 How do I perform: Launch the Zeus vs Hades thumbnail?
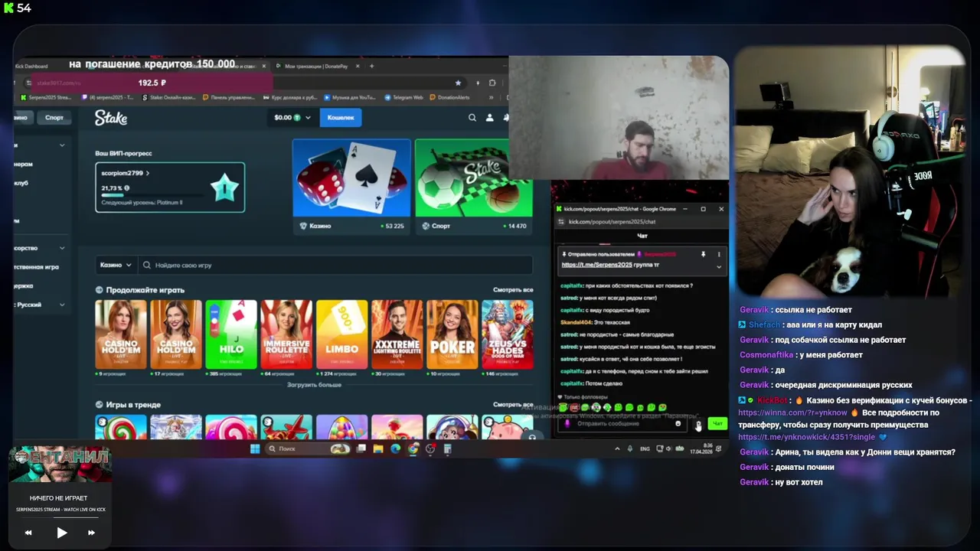pyautogui.click(x=507, y=334)
